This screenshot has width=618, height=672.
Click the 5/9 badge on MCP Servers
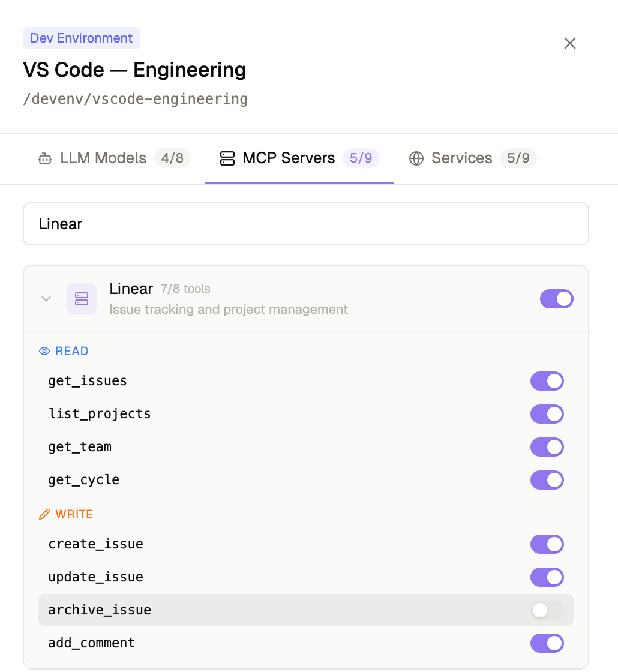click(x=361, y=158)
